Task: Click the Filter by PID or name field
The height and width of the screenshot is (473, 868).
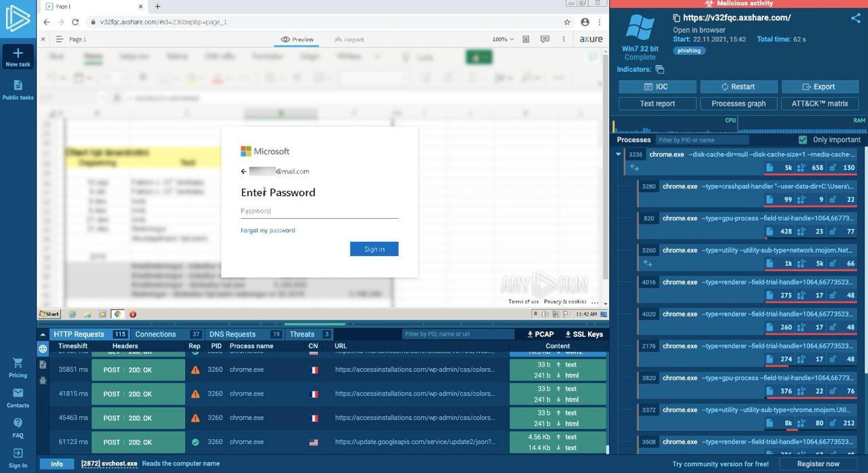Action: [702, 140]
